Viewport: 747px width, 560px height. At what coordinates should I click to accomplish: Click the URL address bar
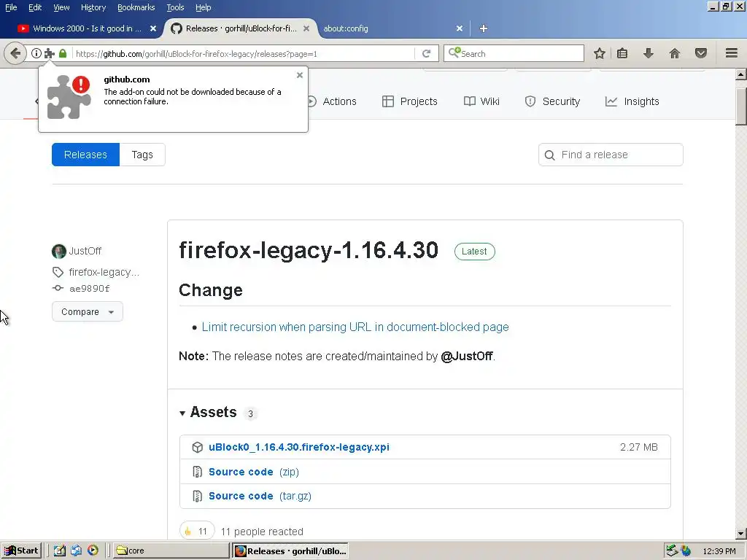243,53
